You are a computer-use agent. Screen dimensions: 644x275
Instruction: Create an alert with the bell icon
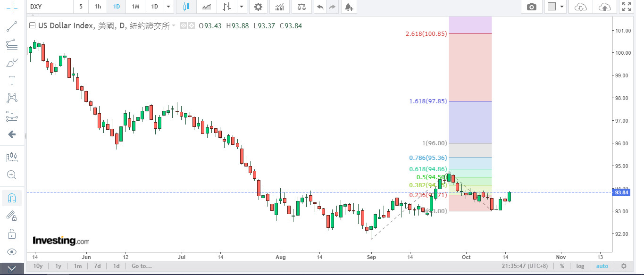(x=348, y=7)
